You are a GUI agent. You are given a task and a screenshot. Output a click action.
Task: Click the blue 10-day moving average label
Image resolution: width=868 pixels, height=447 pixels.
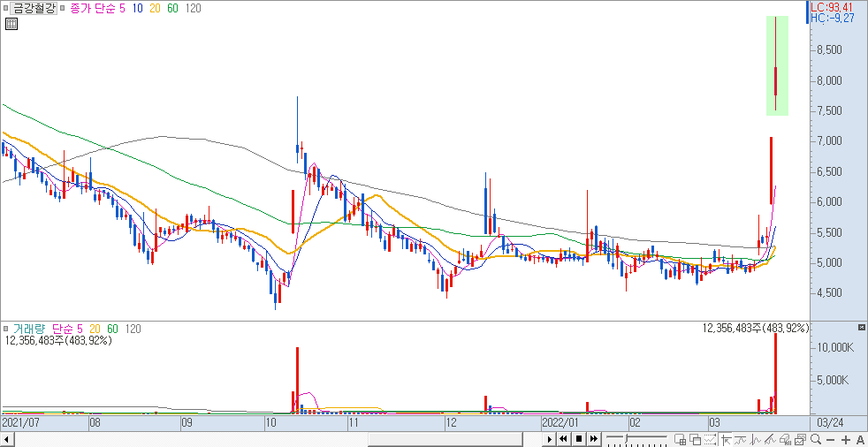(137, 8)
